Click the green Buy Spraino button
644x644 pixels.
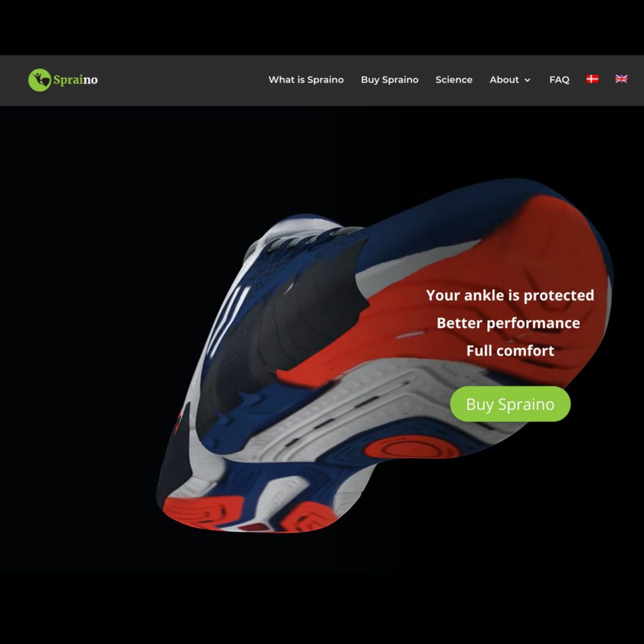pos(510,404)
